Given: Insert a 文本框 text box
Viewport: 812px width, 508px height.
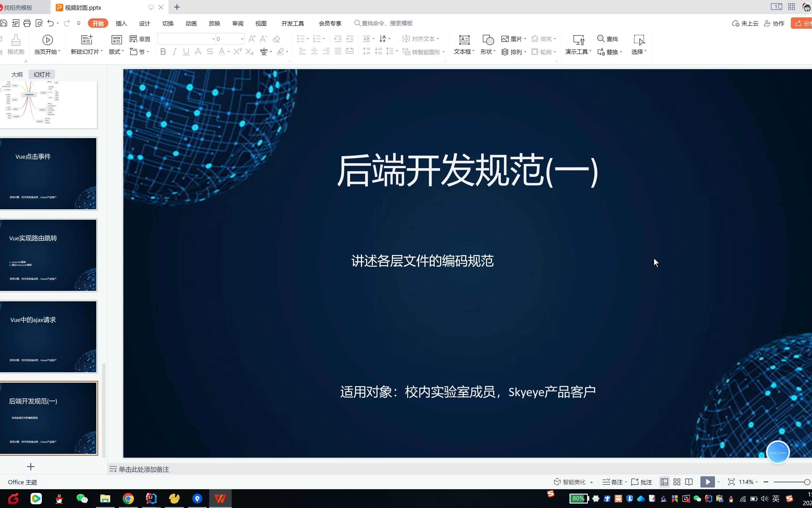Looking at the screenshot, I should click(464, 44).
